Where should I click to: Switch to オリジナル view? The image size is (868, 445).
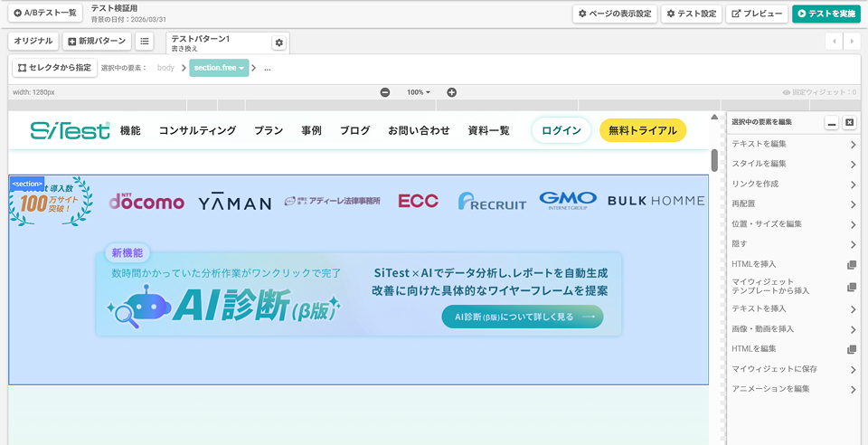point(33,41)
